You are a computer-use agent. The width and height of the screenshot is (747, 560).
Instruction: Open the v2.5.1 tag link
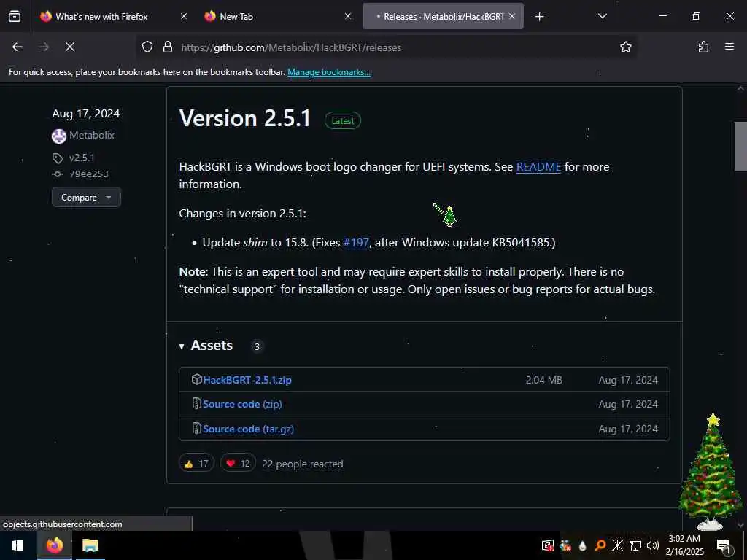point(82,157)
